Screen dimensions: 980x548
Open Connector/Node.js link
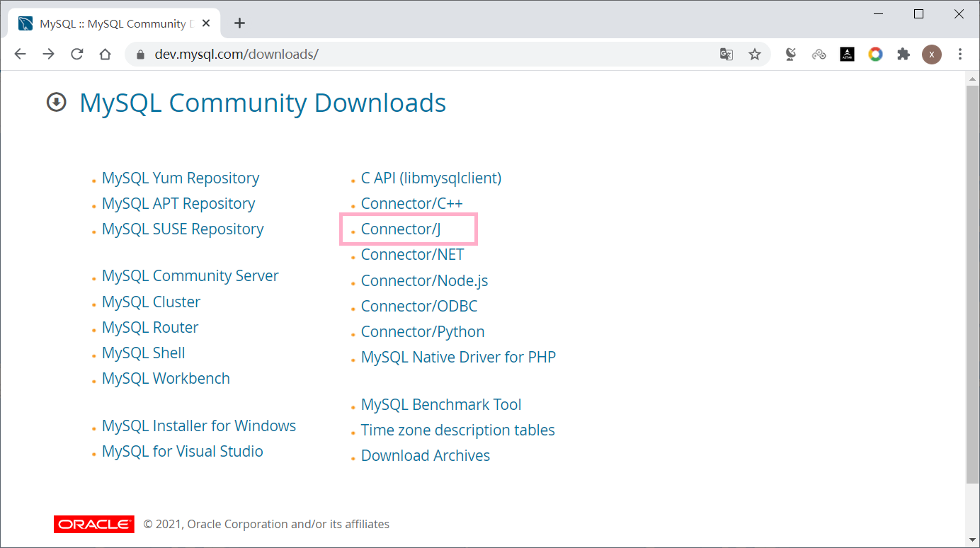425,280
